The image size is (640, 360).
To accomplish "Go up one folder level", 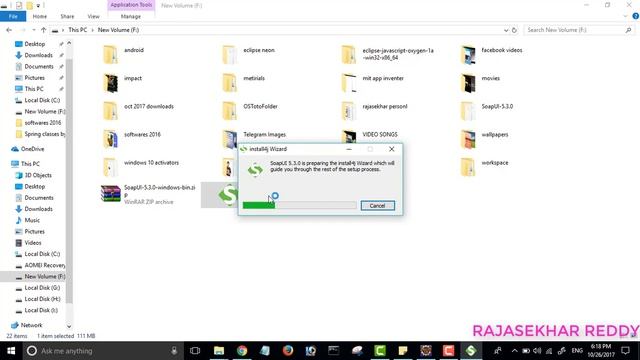I will [x=43, y=30].
